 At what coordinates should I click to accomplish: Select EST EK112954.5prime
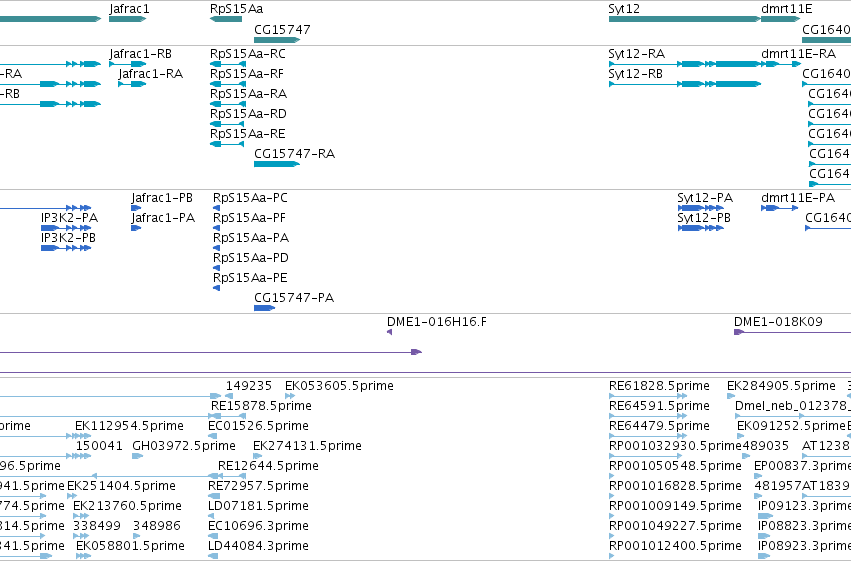(129, 426)
